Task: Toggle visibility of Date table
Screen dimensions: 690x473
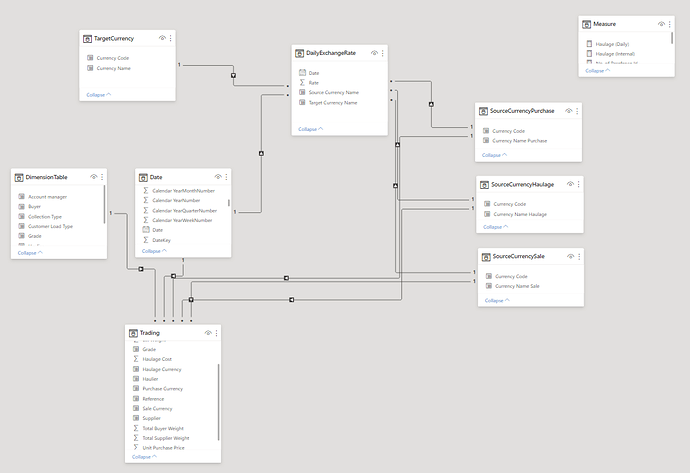Action: point(218,177)
